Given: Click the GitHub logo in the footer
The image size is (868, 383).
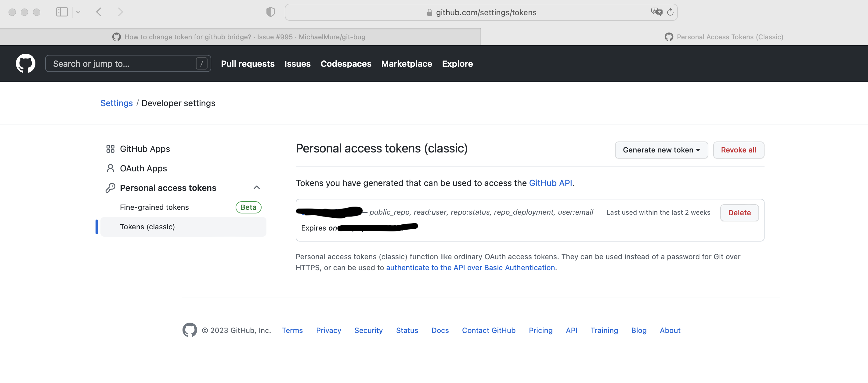Looking at the screenshot, I should [190, 330].
